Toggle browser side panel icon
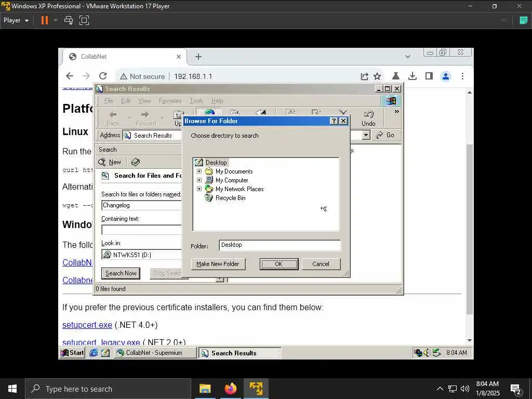 pyautogui.click(x=429, y=76)
